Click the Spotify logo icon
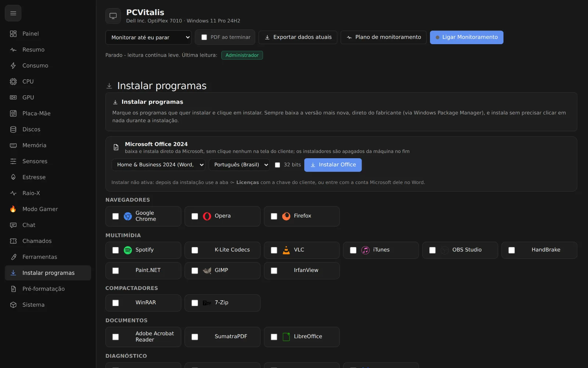 (x=128, y=250)
